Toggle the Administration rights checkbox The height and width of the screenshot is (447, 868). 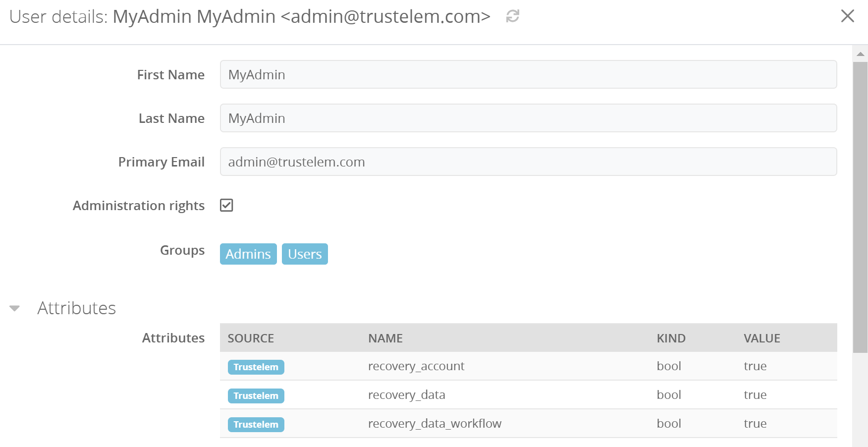226,205
